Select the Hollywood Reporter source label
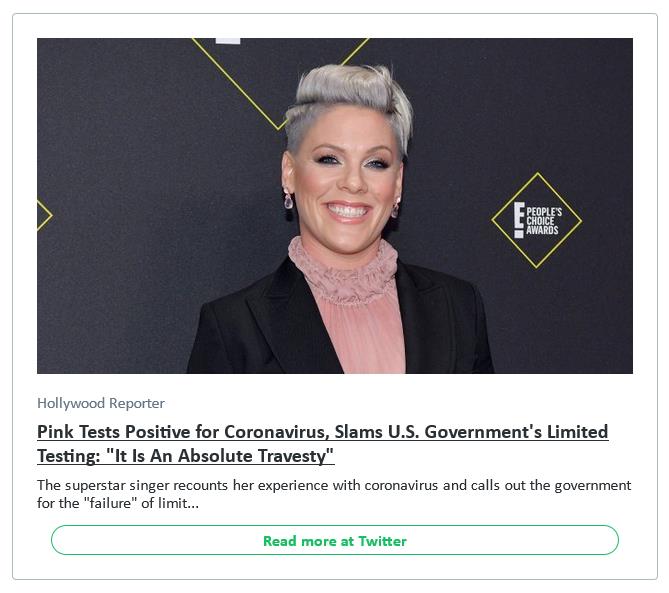669x593 pixels. pos(101,403)
